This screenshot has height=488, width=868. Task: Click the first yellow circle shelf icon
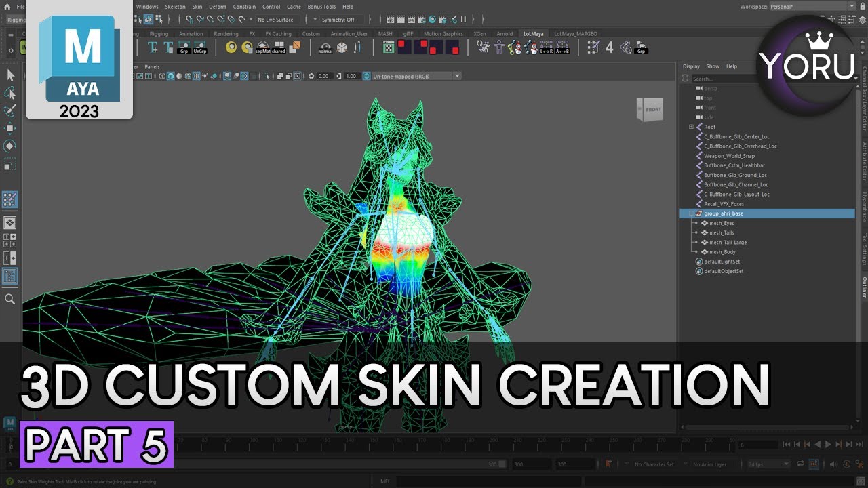231,47
